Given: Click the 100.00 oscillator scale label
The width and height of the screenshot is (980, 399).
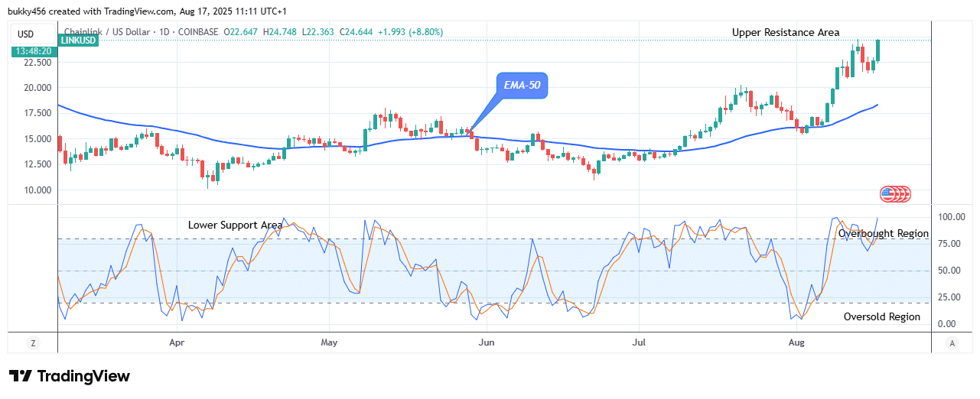Looking at the screenshot, I should tap(952, 217).
